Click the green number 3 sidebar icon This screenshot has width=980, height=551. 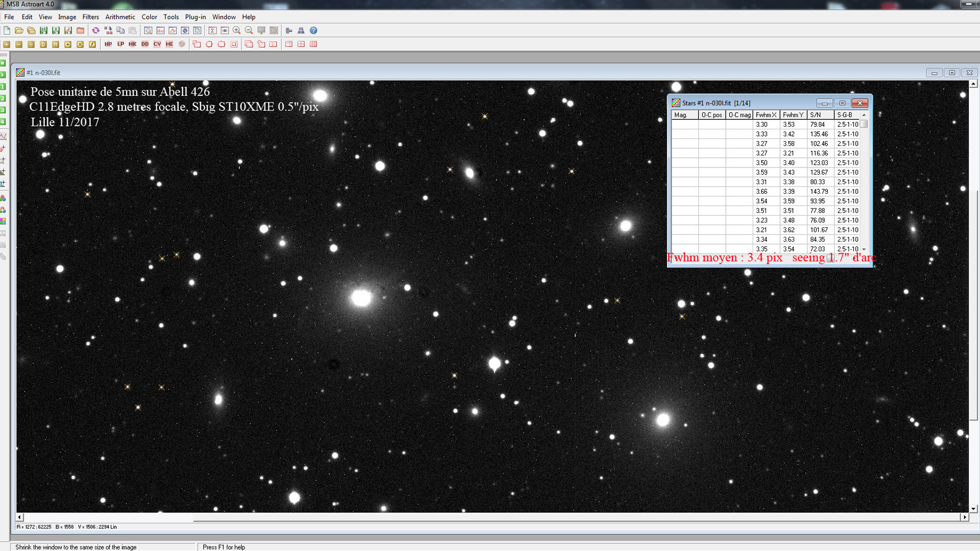(x=3, y=110)
